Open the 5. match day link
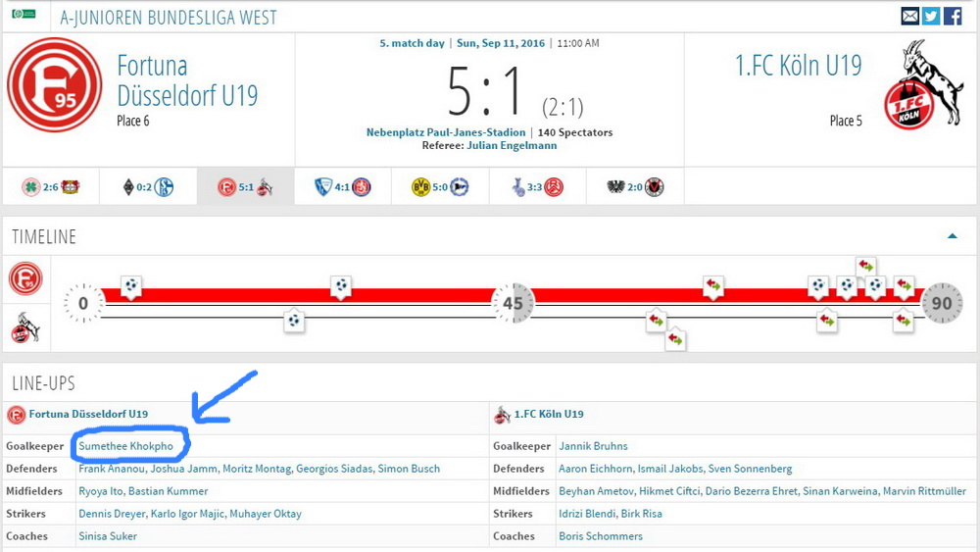This screenshot has height=552, width=980. (x=412, y=43)
